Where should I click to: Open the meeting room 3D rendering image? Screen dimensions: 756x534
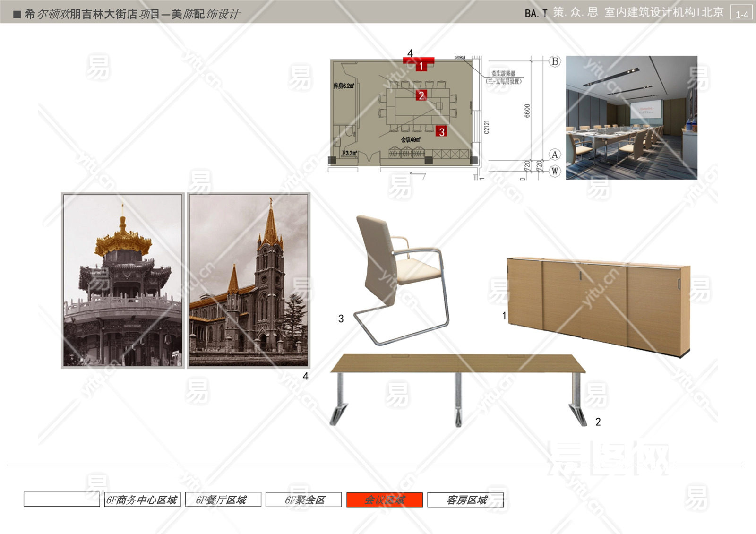click(x=632, y=118)
